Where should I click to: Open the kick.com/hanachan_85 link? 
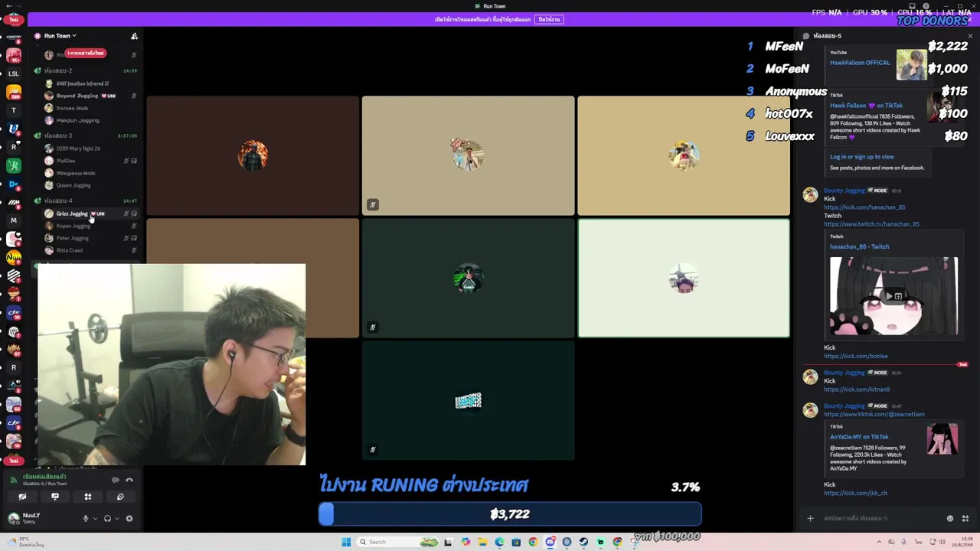pos(864,207)
